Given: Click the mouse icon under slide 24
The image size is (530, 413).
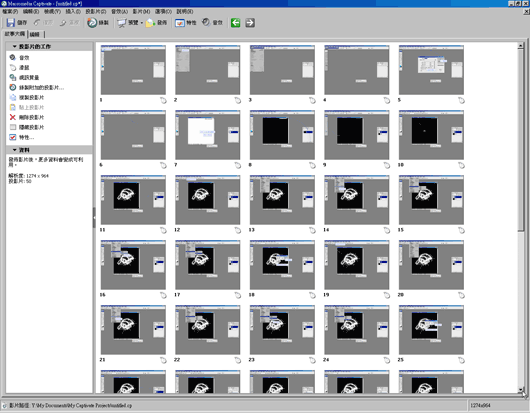Looking at the screenshot, I should coord(387,360).
